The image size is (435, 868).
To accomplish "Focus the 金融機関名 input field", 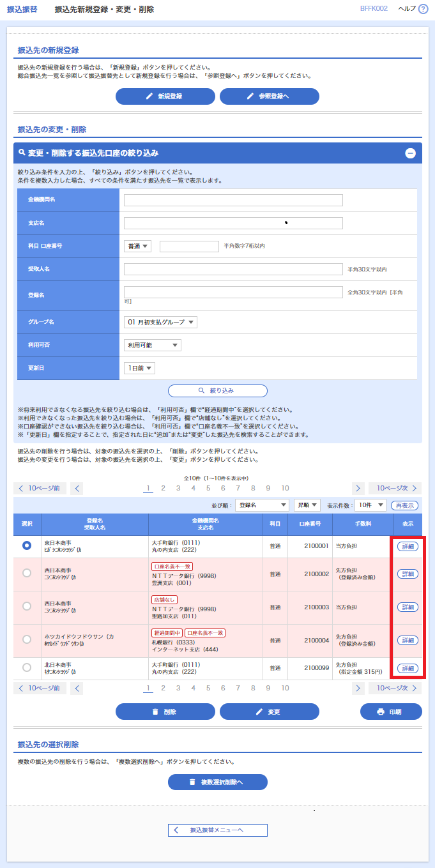I will 233,200.
